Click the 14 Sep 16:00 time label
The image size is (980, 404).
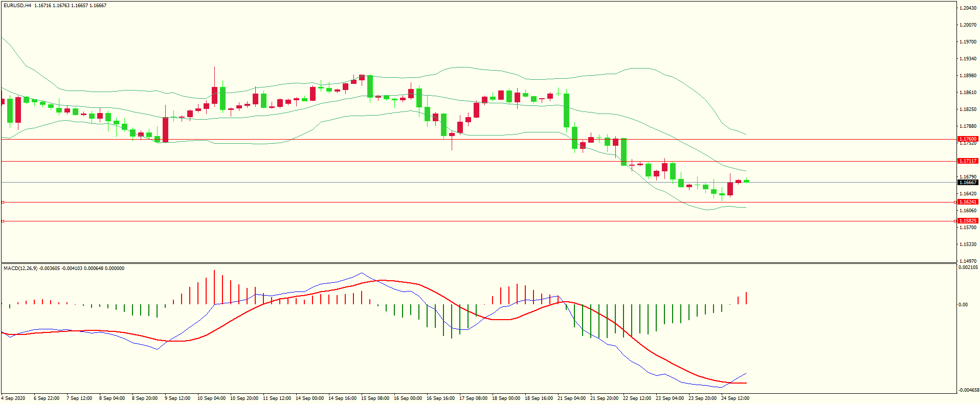tap(342, 398)
